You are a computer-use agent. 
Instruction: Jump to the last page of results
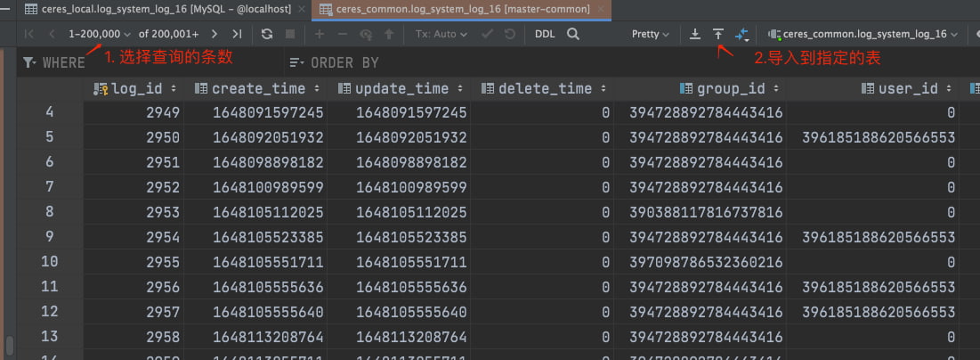236,35
